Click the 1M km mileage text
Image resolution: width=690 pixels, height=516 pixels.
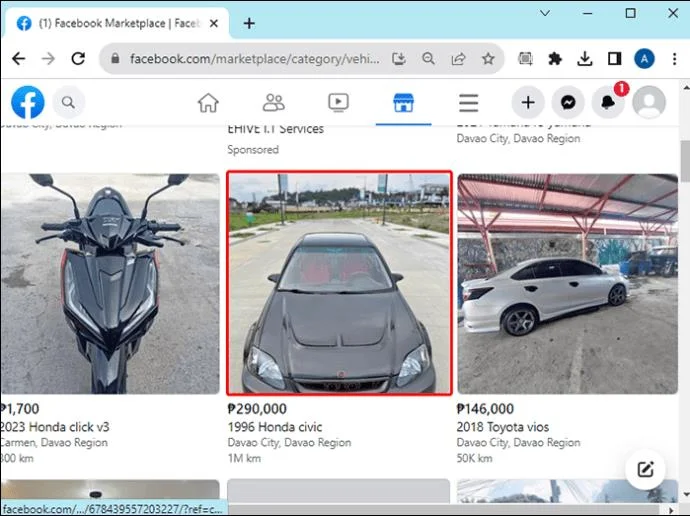click(x=244, y=458)
